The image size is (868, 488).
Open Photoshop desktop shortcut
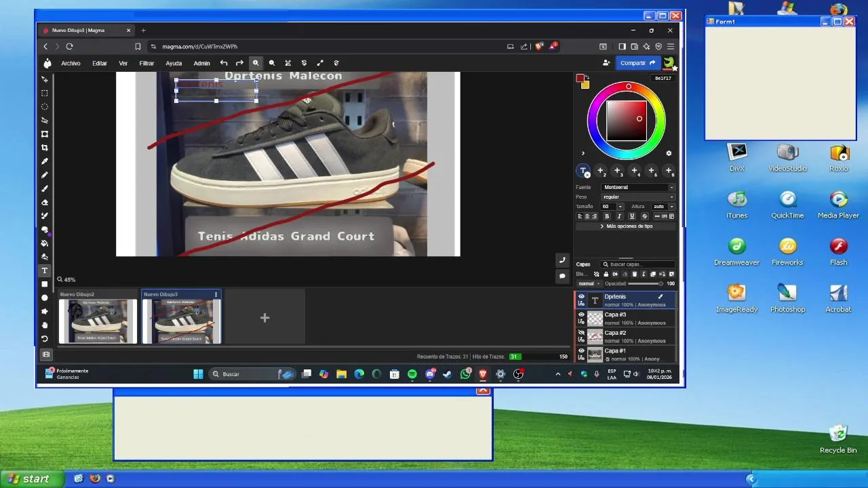click(x=787, y=298)
